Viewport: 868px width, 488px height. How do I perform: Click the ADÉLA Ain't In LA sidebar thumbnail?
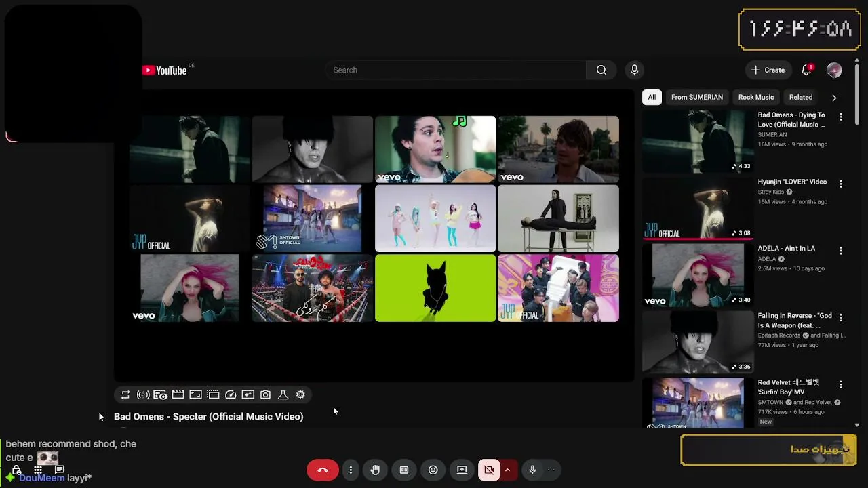point(698,274)
